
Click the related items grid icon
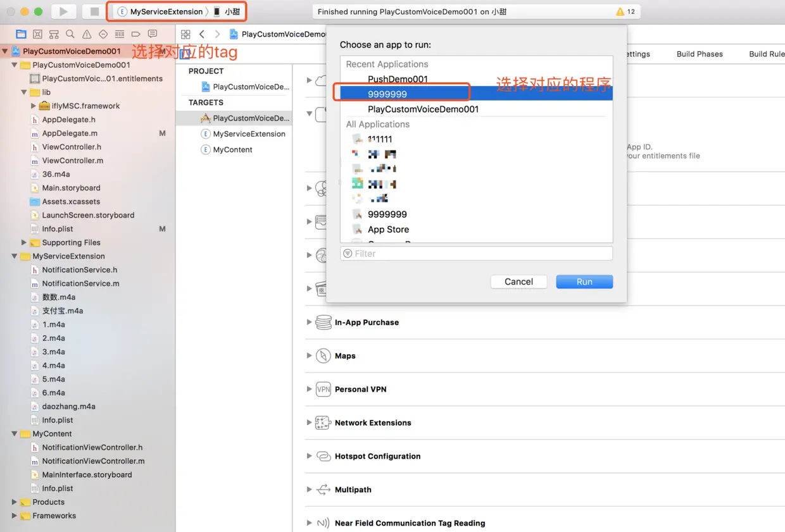(185, 34)
